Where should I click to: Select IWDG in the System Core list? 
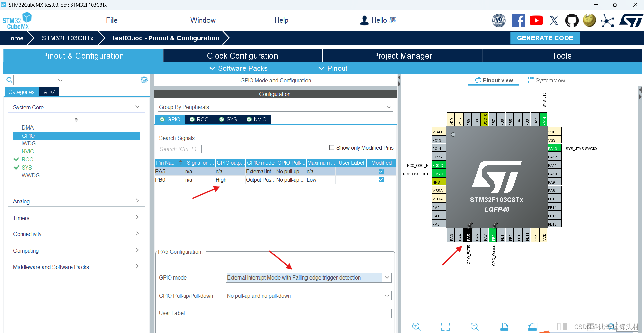point(28,143)
